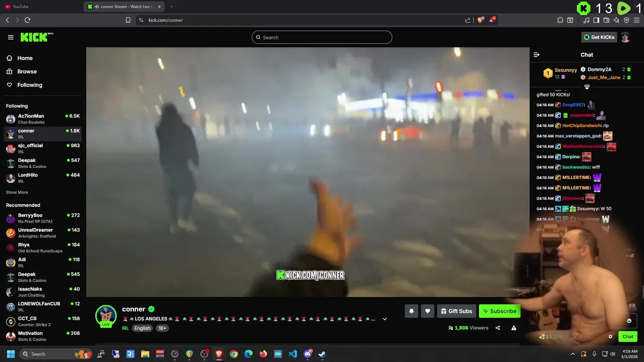The width and height of the screenshot is (644, 362).
Task: Click the KICK logo
Action: 36,37
